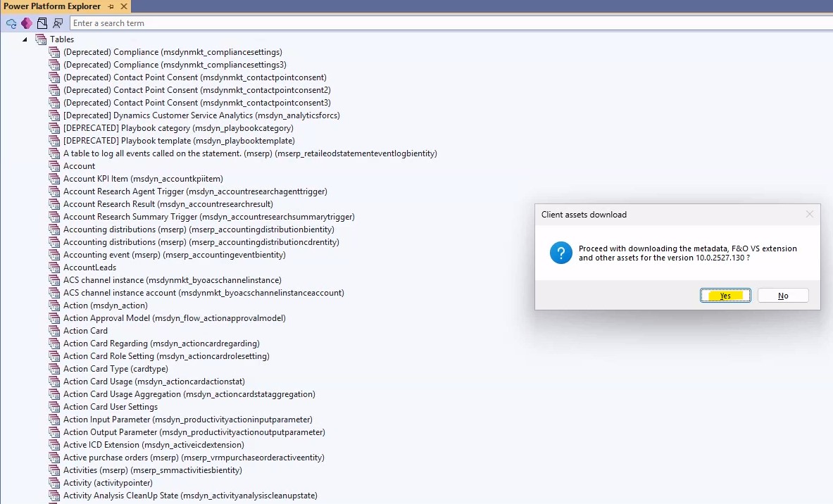Click icon beside Account Research Result
Screen dimensions: 833x504
coord(54,204)
